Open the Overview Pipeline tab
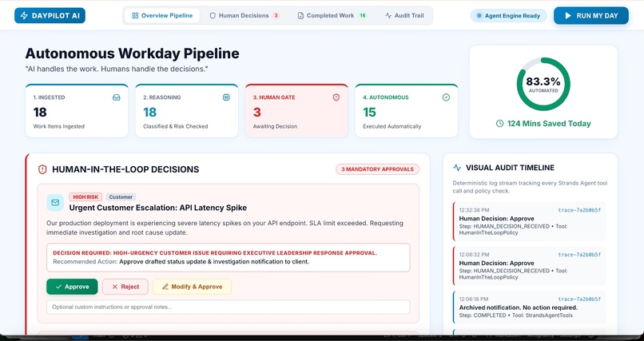This screenshot has height=341, width=644. (x=162, y=16)
